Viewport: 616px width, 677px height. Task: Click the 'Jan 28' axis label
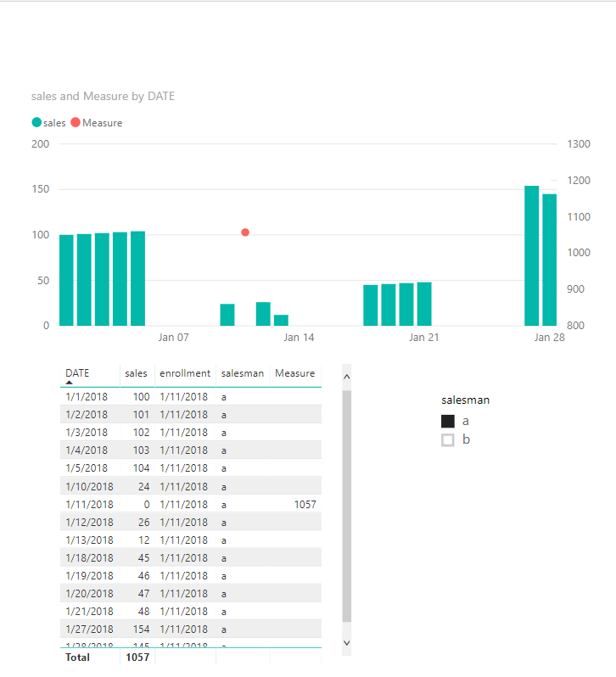549,337
